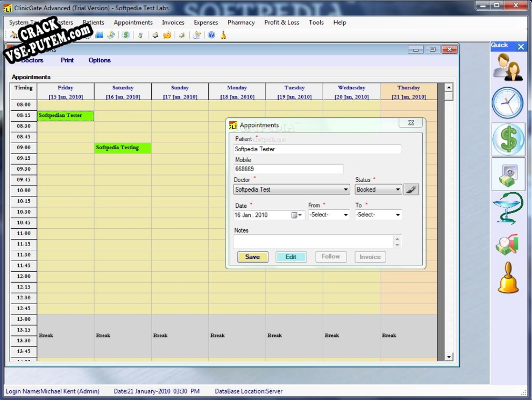Expand the Doctor combo box
The width and height of the screenshot is (532, 400).
346,190
